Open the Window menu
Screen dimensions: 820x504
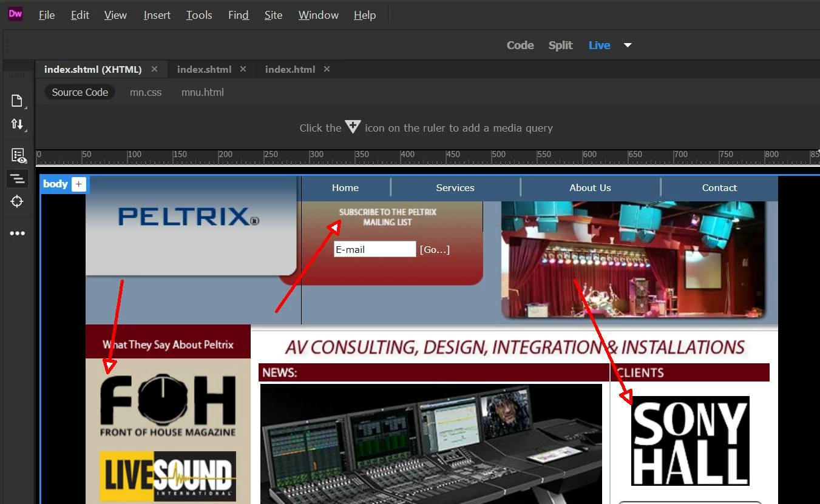tap(319, 15)
